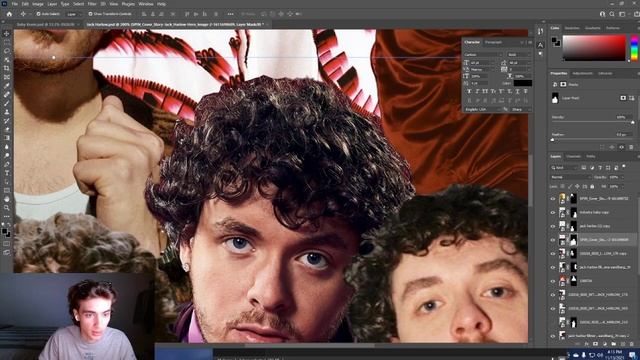Hide the Industry baby copy layer
640x360 pixels.
553,213
